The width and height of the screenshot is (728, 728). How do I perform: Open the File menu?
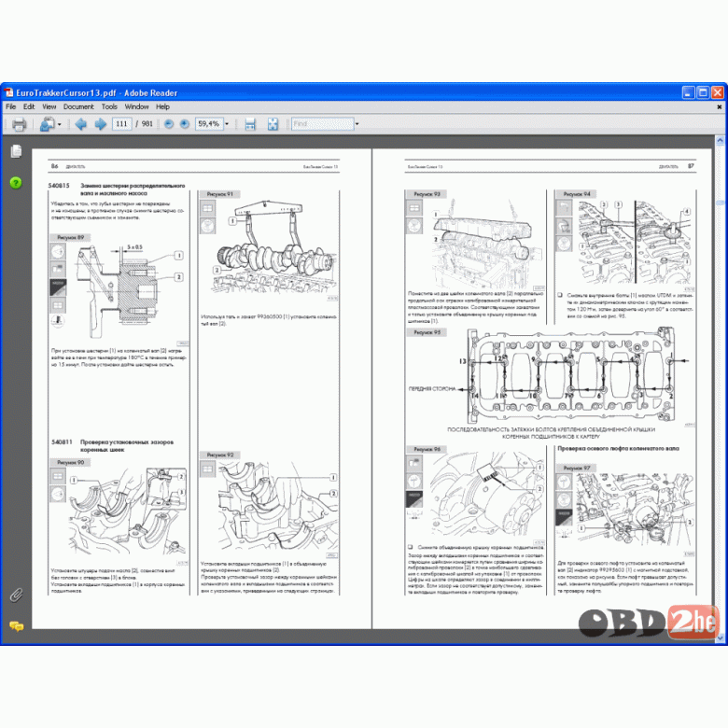click(x=10, y=106)
